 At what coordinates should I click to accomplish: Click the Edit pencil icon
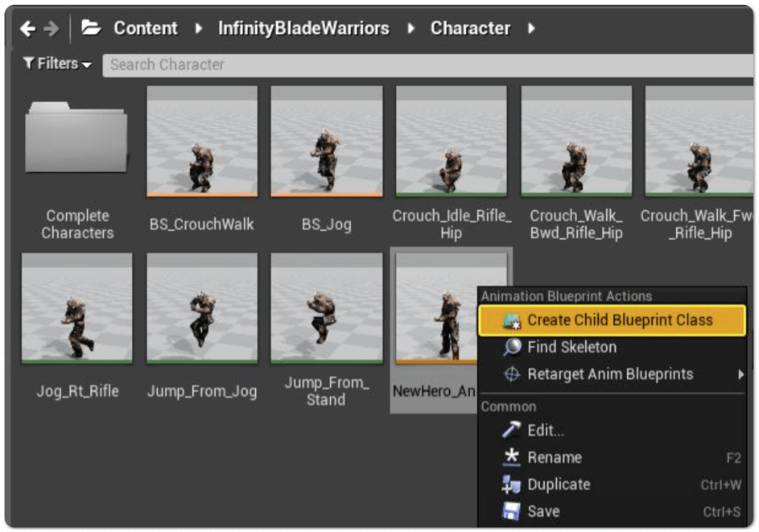511,429
